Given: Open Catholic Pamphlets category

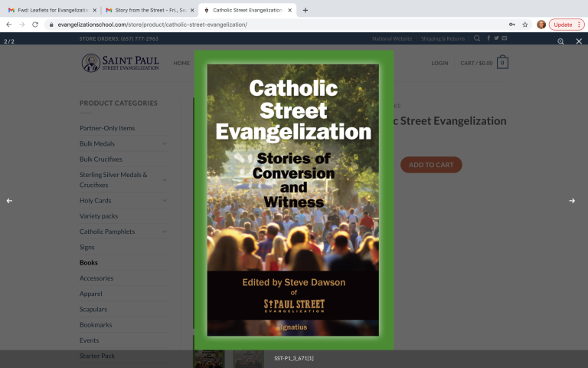Looking at the screenshot, I should [x=107, y=232].
